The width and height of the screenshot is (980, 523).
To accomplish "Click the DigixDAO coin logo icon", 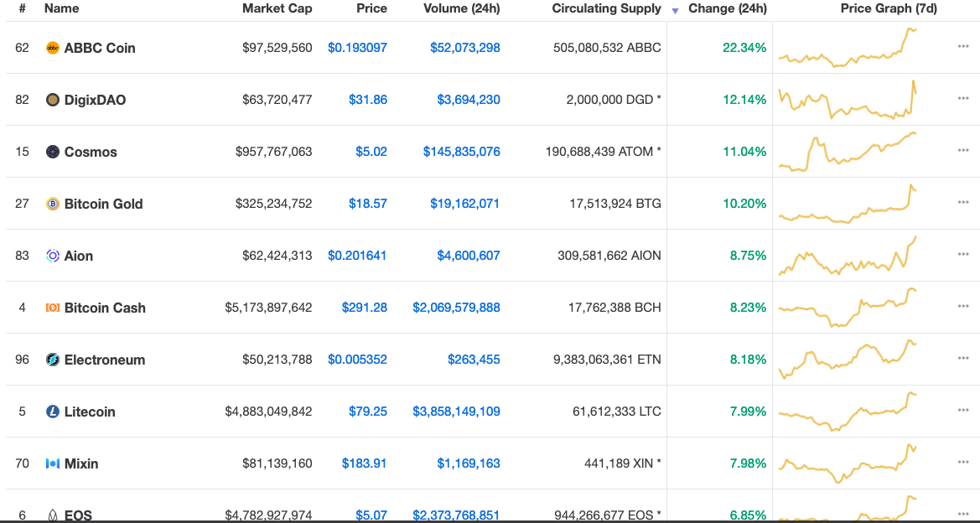I will coord(53,100).
